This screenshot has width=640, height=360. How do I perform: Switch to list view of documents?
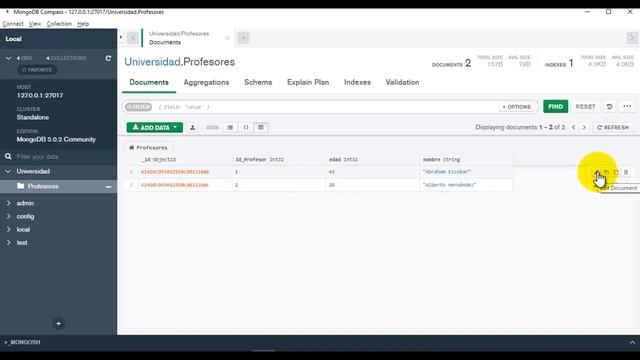[x=230, y=127]
